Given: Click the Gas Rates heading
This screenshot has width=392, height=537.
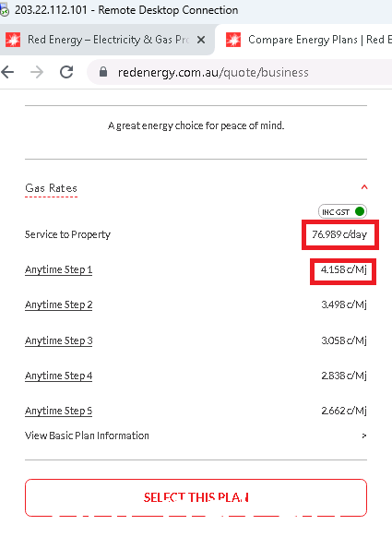Looking at the screenshot, I should coord(51,188).
